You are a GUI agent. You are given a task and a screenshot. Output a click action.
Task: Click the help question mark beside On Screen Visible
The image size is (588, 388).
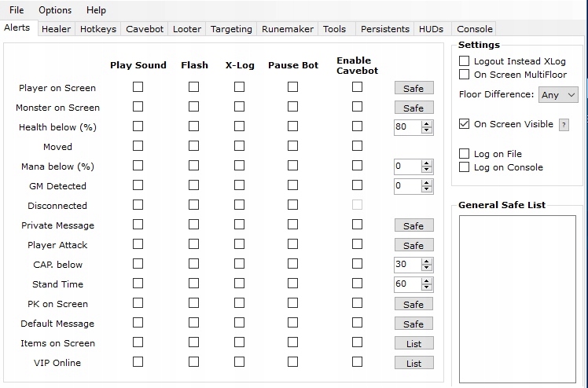[x=563, y=125]
